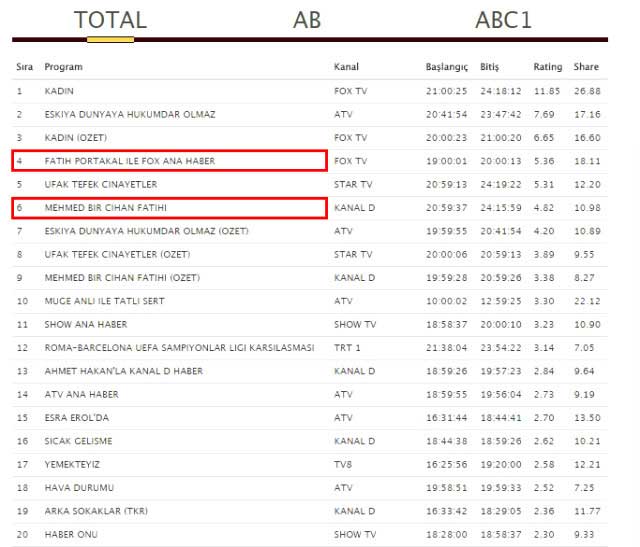
Task: Click the Share column header
Action: [586, 67]
